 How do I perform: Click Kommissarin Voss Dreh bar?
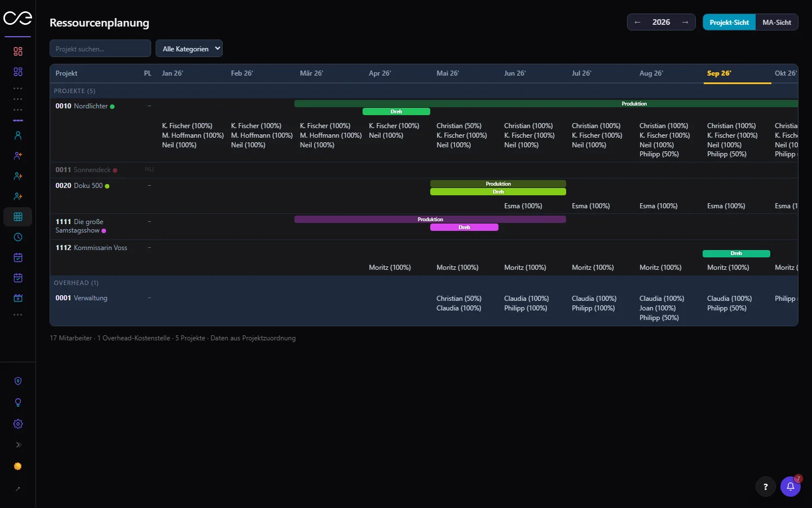[x=736, y=253]
